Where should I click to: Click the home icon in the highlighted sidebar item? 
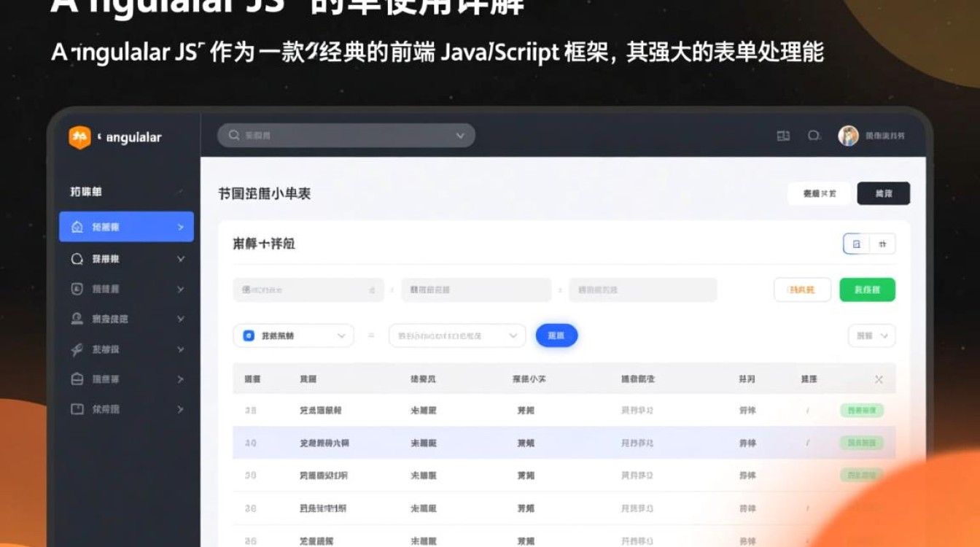77,227
